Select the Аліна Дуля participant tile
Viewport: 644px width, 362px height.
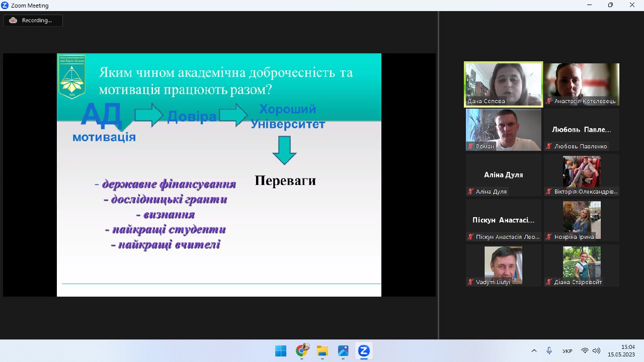(x=503, y=174)
